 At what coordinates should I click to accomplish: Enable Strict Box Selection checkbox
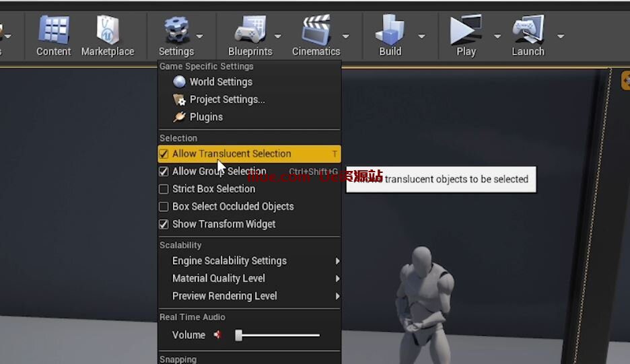pyautogui.click(x=164, y=189)
